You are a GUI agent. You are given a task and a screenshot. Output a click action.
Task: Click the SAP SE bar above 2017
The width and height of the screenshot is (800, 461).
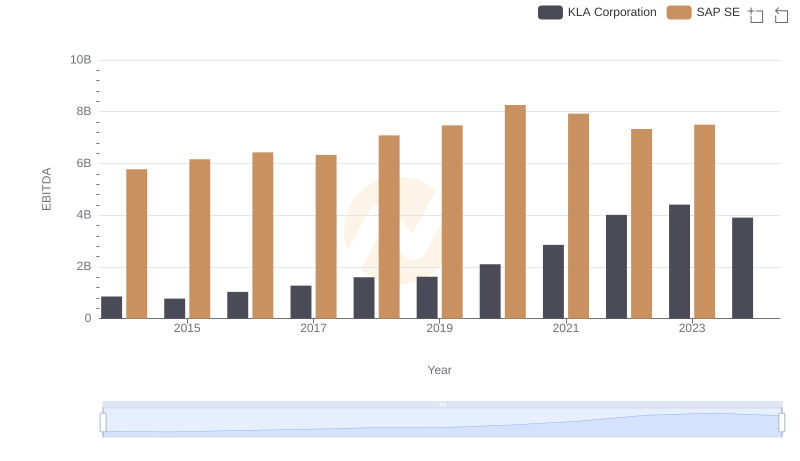pyautogui.click(x=326, y=237)
